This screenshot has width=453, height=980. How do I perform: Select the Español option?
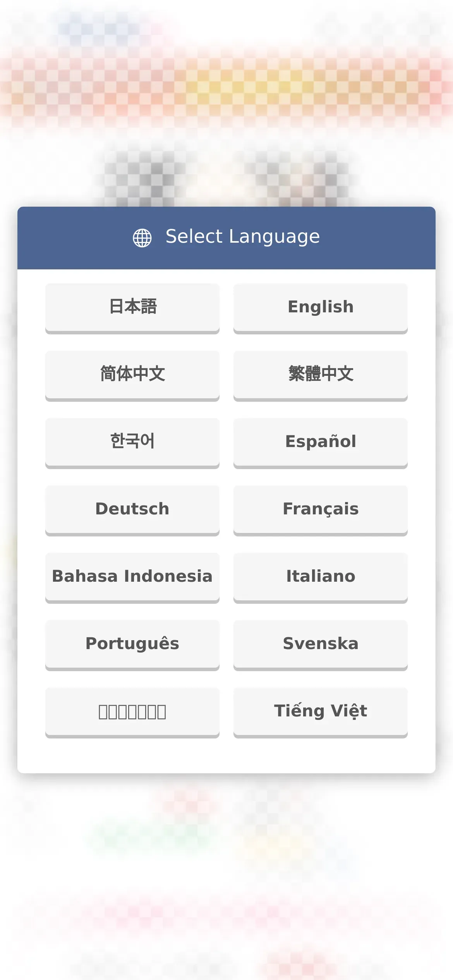[x=321, y=443]
